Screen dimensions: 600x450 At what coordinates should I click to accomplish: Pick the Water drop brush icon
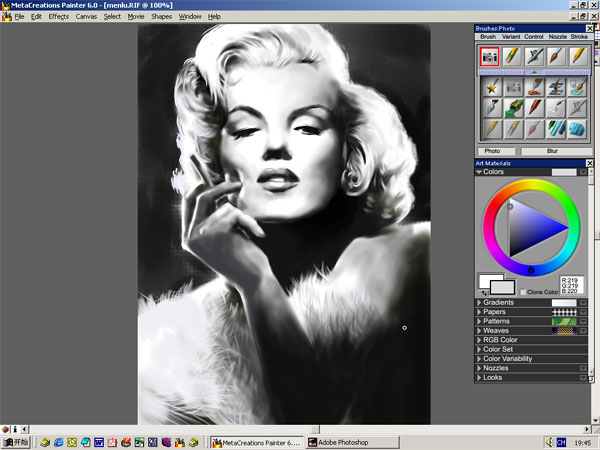coord(556,108)
